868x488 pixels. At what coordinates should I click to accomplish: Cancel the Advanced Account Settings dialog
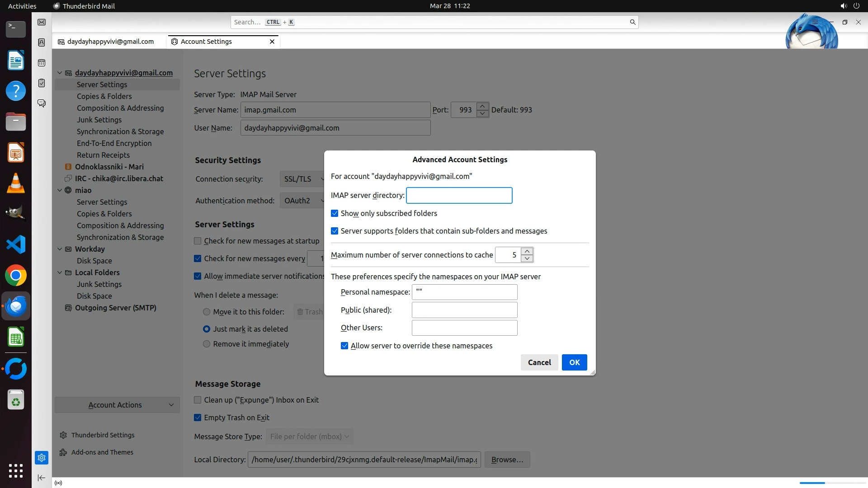coord(539,362)
